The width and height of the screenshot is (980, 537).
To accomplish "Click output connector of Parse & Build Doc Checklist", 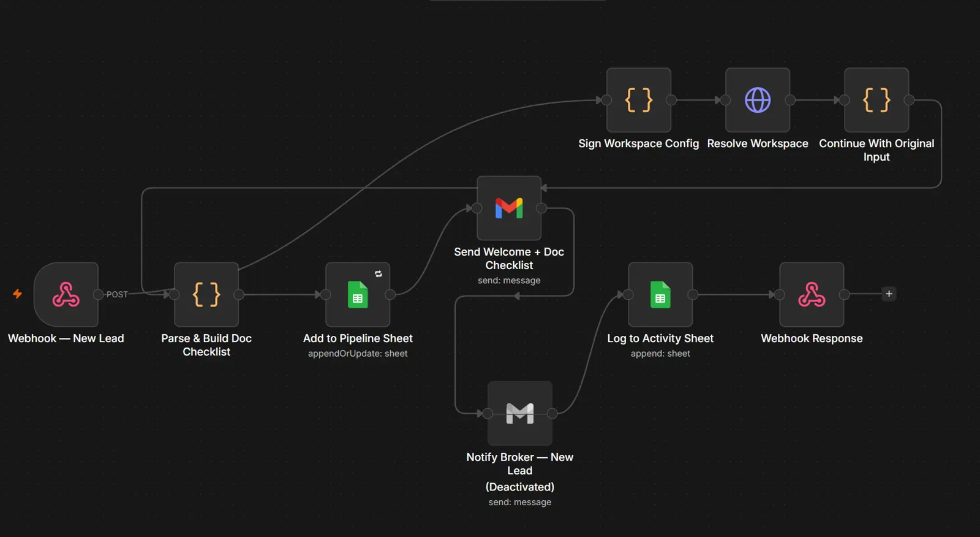I will click(239, 294).
